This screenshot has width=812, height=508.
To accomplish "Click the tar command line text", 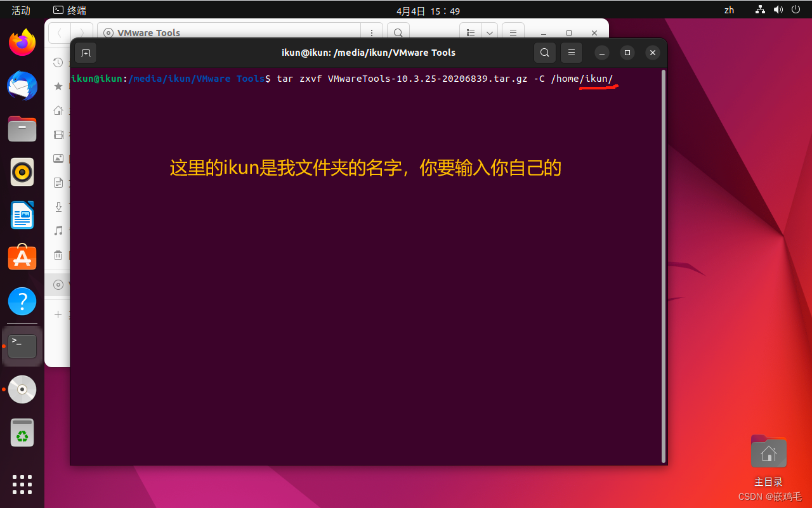I will (x=445, y=79).
